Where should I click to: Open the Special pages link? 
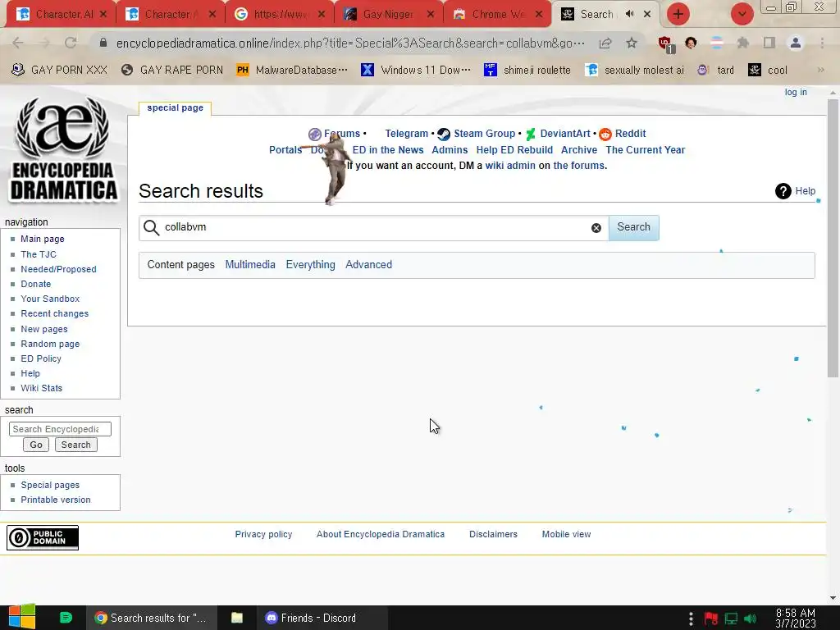pos(50,485)
